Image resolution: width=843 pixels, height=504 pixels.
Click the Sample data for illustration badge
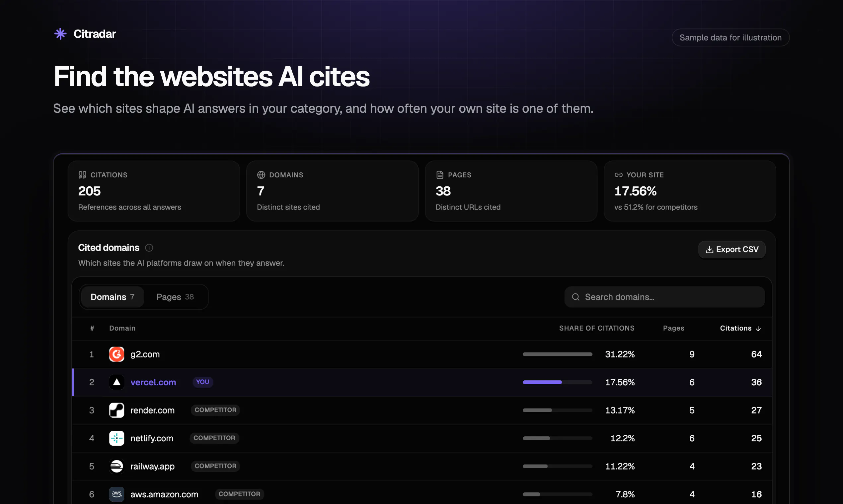[x=730, y=37]
